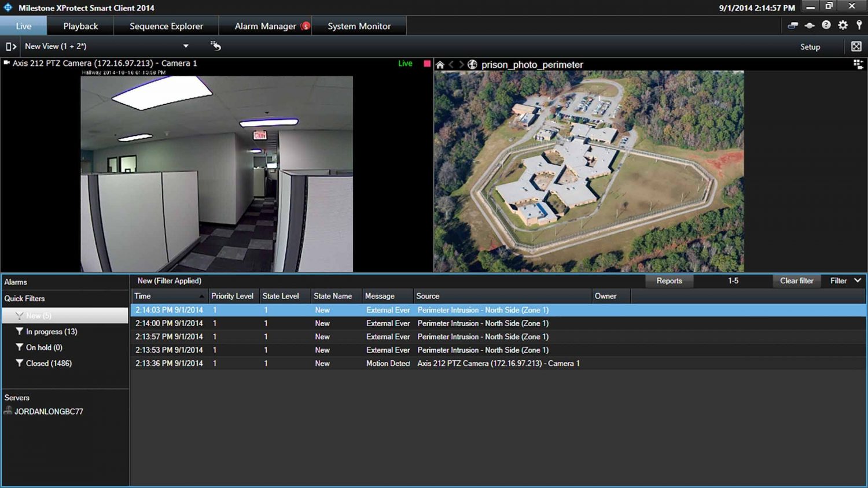Switch to the Playback tab
Viewport: 868px width, 488px height.
tap(80, 25)
